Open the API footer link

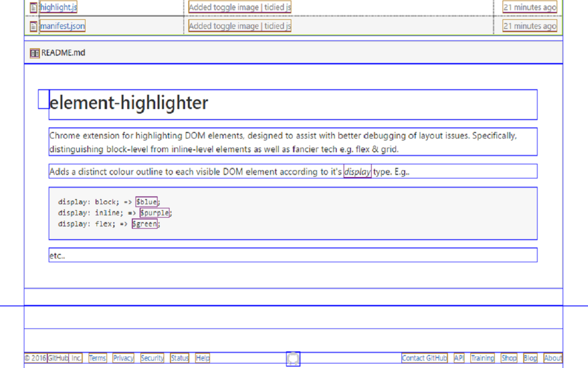tap(459, 358)
